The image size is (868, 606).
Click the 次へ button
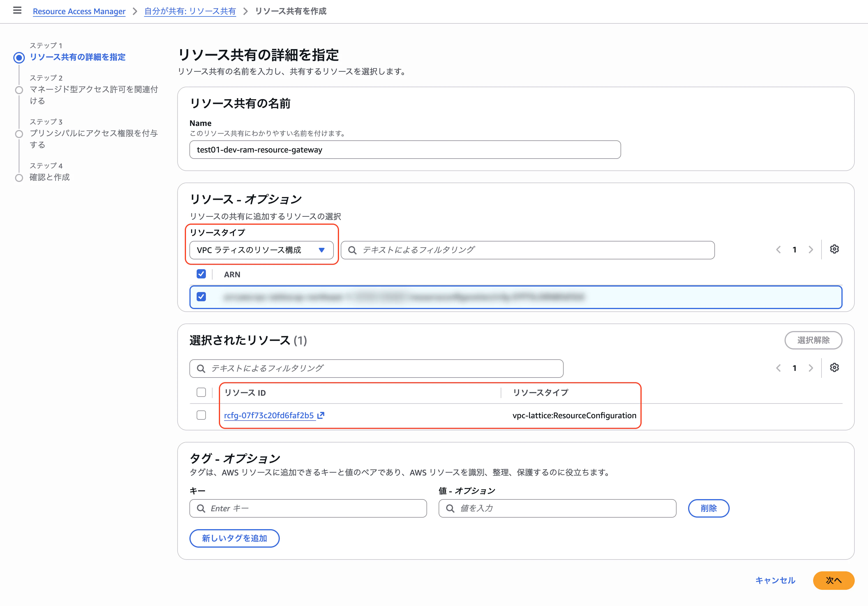click(x=834, y=580)
